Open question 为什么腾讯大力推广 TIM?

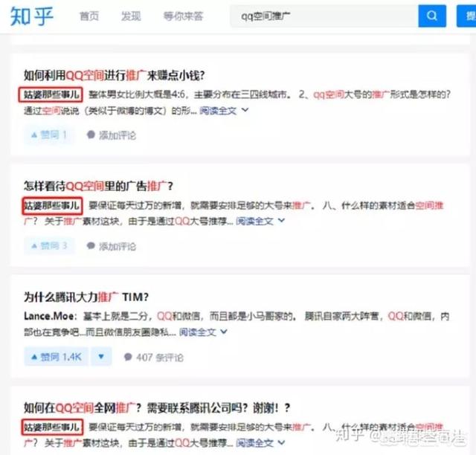click(86, 297)
